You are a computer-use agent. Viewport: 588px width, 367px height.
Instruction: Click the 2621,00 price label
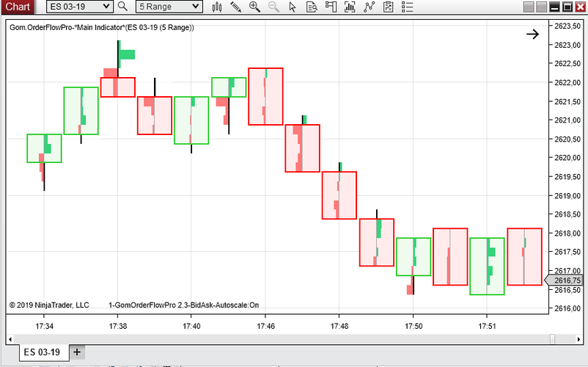click(x=567, y=120)
